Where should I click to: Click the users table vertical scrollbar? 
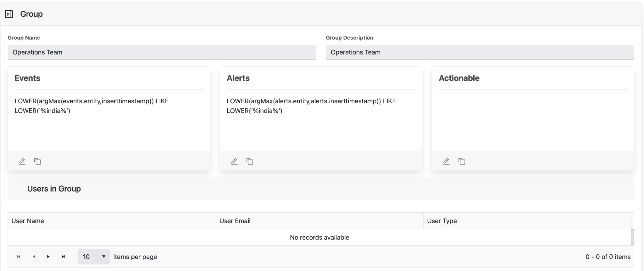tap(632, 237)
